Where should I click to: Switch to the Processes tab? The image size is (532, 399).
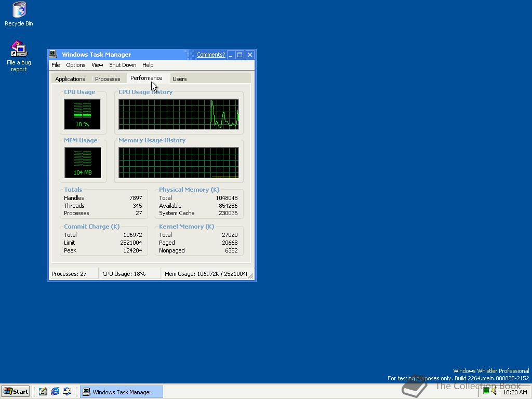pos(108,79)
